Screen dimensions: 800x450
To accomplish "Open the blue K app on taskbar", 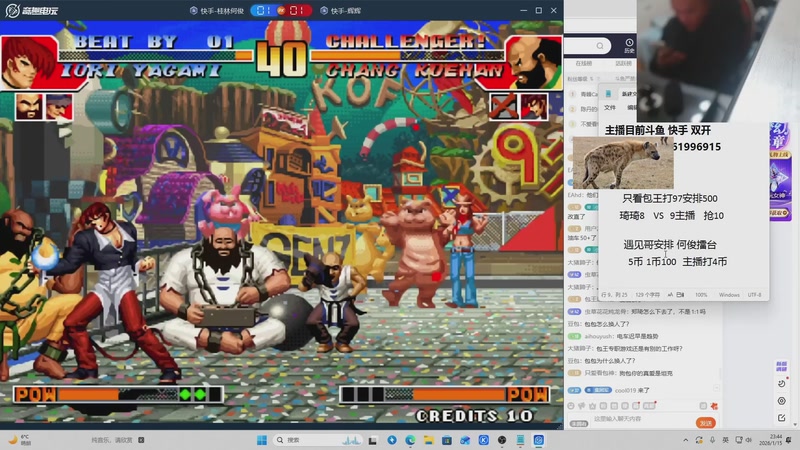I will pos(484,440).
